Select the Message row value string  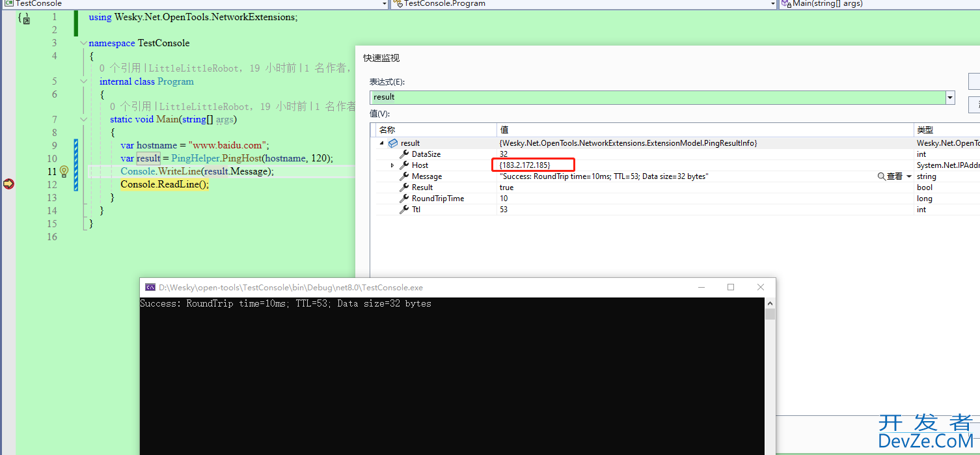point(604,176)
